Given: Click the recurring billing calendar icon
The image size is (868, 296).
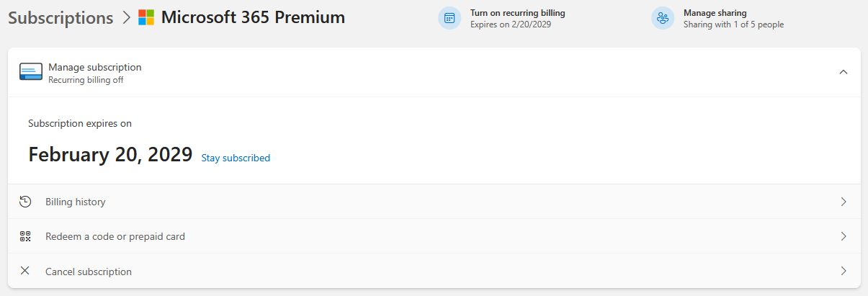Looking at the screenshot, I should (x=449, y=18).
